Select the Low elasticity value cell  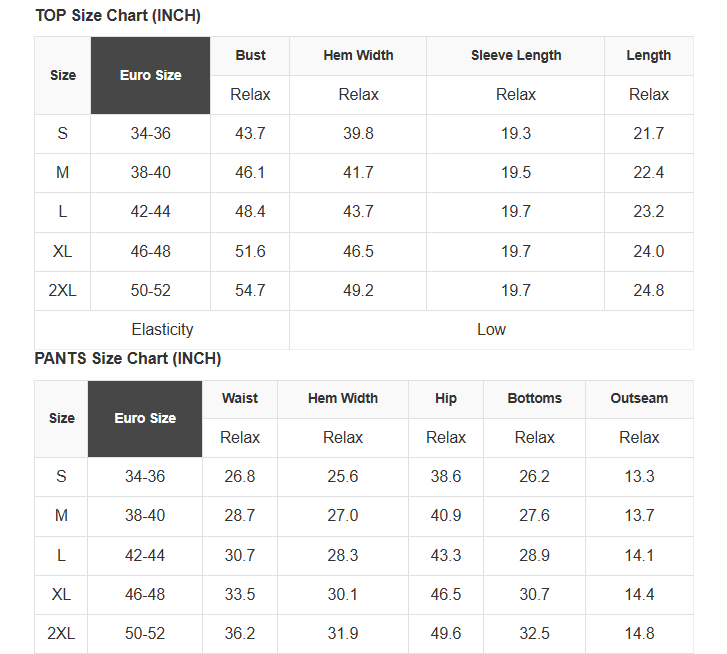coord(491,329)
